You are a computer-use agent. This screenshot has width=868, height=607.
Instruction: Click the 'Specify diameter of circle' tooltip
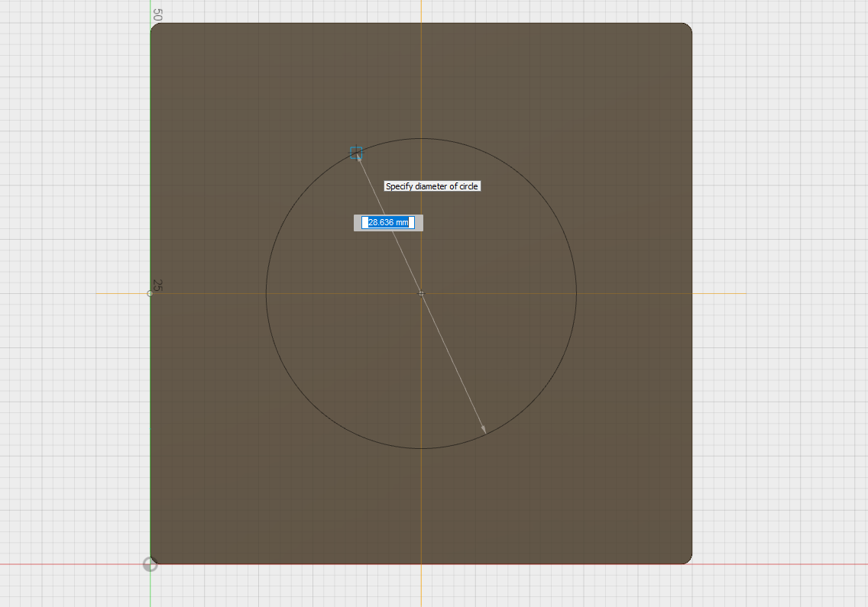[432, 186]
